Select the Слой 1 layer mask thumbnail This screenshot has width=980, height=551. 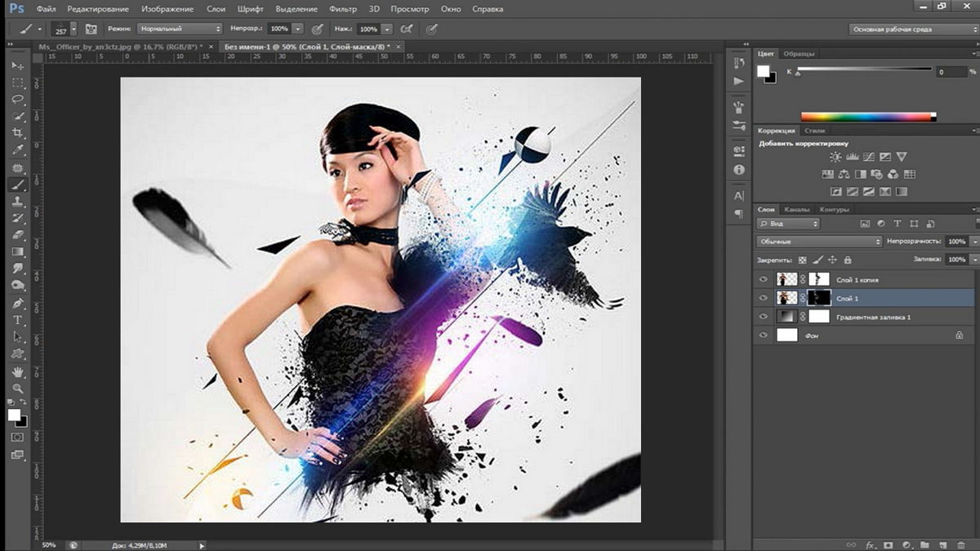tap(818, 298)
